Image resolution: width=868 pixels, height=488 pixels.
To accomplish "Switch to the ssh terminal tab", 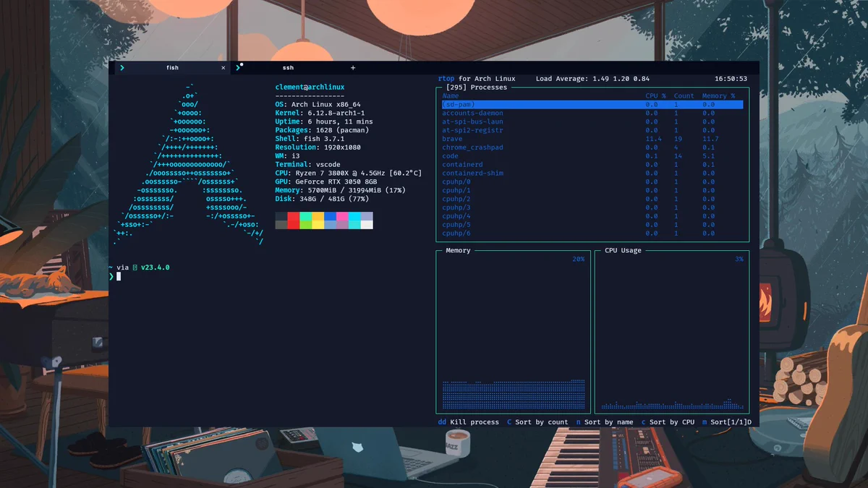I will 288,68.
